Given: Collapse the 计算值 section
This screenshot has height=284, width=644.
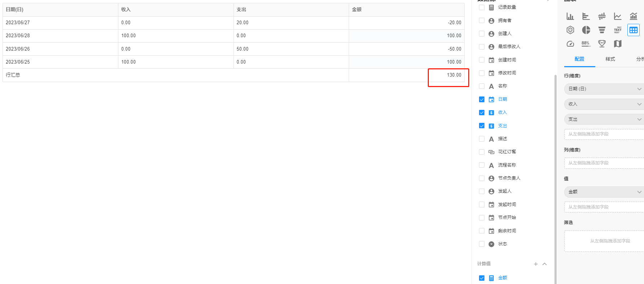Looking at the screenshot, I should (x=545, y=264).
